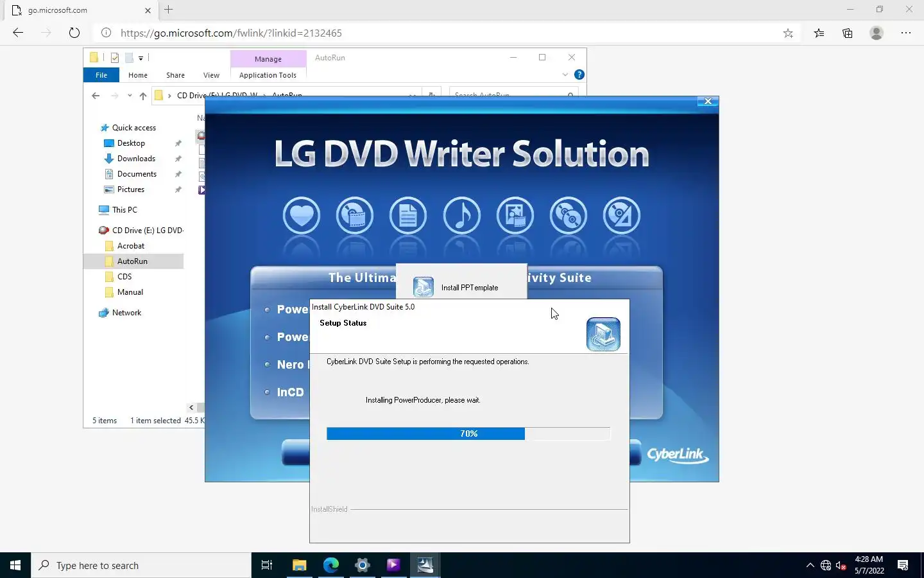Open Customize Quick Access Toolbar dropdown

point(141,58)
